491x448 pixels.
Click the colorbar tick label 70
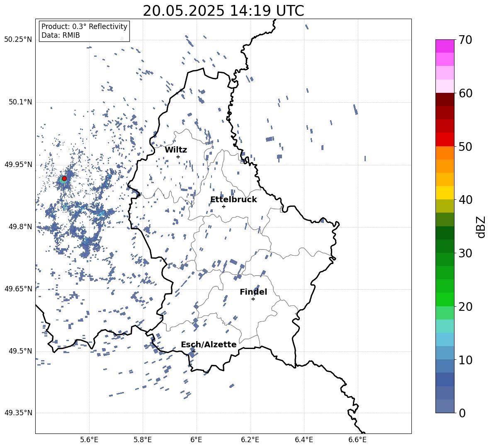[465, 40]
